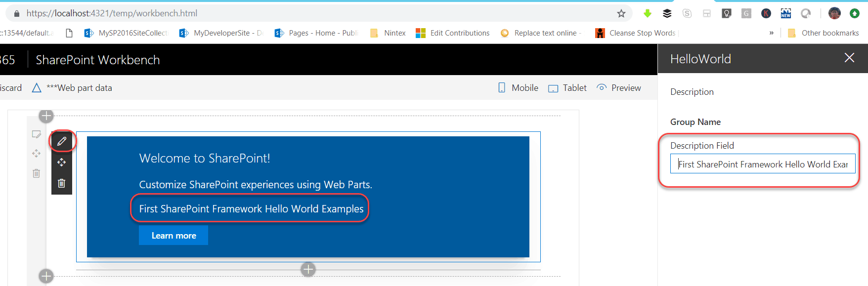Viewport: 868px width, 286px height.
Task: Open the green download arrow extension
Action: coord(648,13)
